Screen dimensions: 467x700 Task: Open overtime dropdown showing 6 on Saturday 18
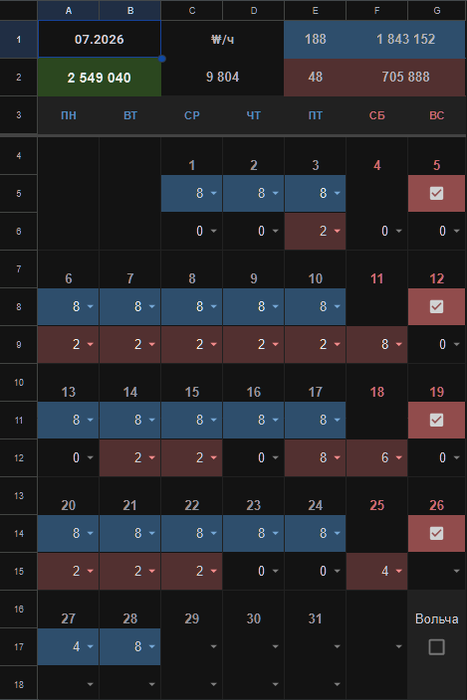click(x=399, y=458)
